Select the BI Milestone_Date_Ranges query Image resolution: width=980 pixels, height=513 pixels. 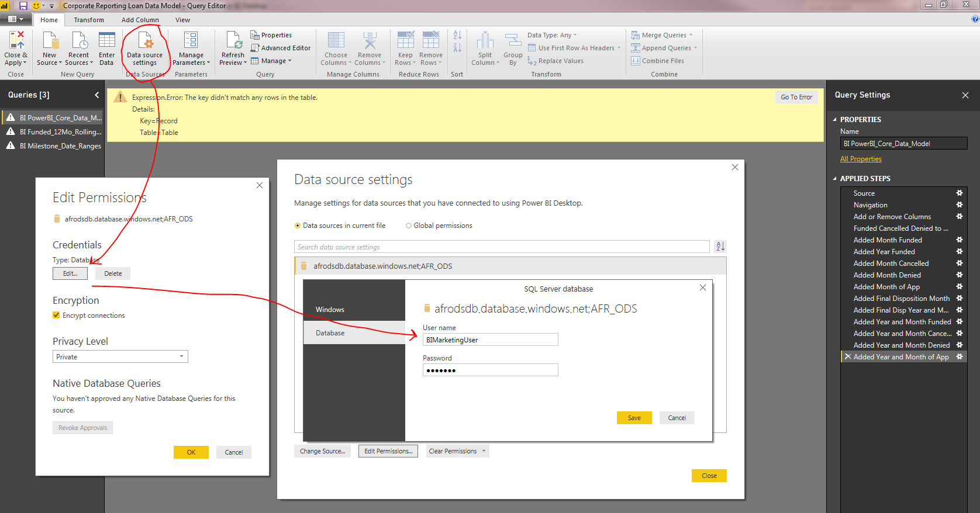[x=53, y=146]
